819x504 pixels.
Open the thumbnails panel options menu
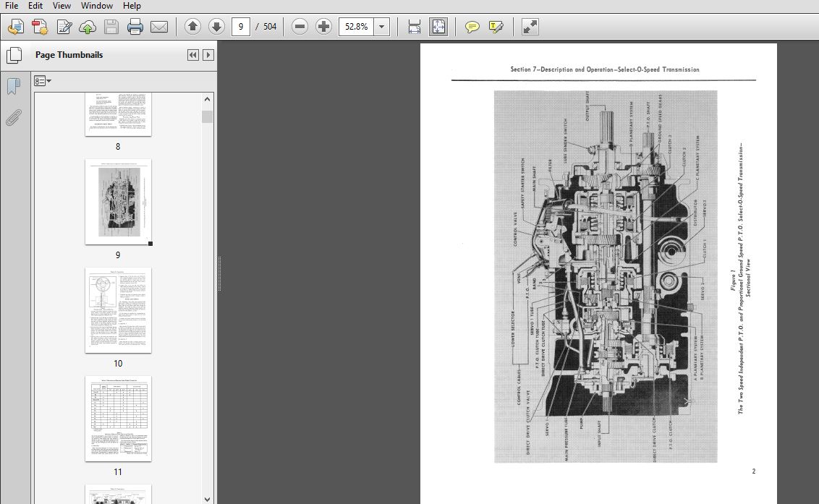click(43, 81)
